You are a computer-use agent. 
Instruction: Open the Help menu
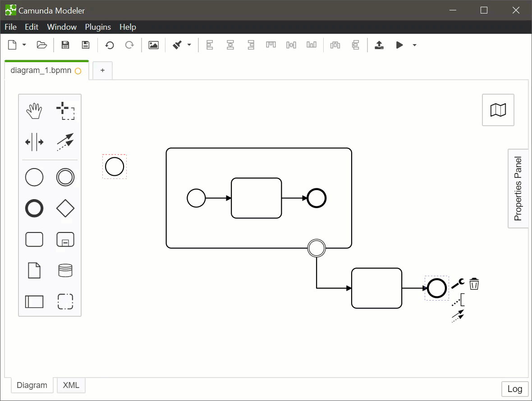pyautogui.click(x=128, y=27)
